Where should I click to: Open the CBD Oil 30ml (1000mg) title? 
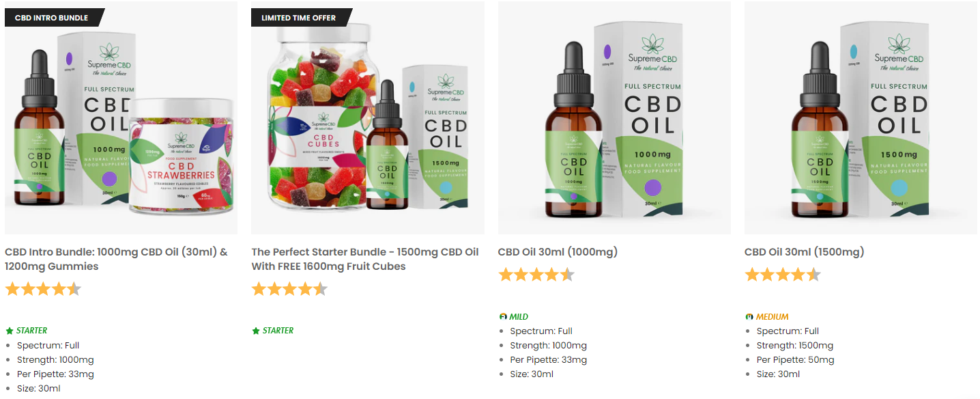click(x=558, y=252)
